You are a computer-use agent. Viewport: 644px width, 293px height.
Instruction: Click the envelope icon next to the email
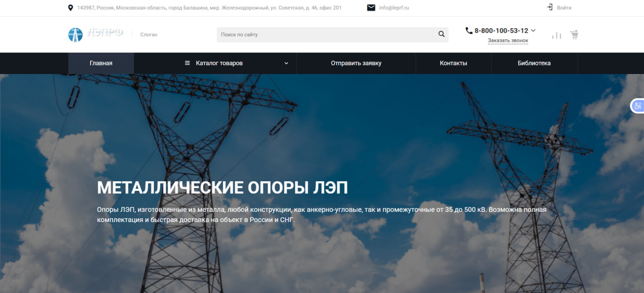(371, 8)
